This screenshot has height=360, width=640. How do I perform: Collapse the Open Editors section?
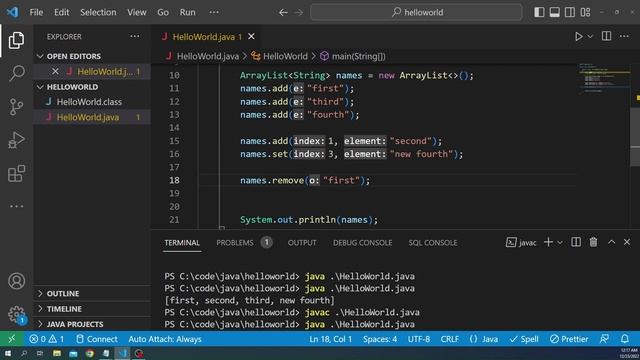pyautogui.click(x=92, y=56)
